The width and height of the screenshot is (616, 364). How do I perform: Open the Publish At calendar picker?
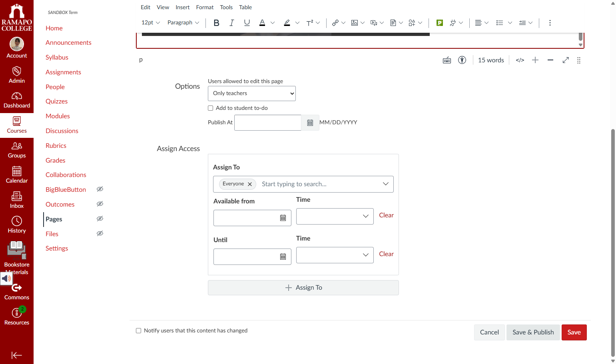point(310,123)
